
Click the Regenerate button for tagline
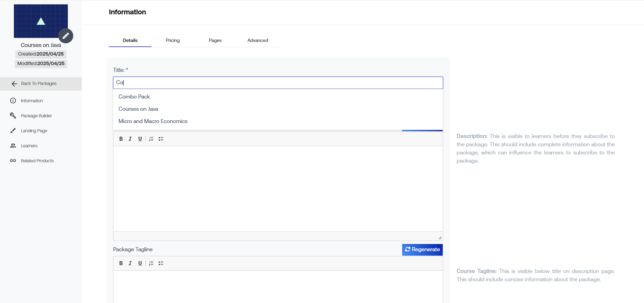click(422, 249)
